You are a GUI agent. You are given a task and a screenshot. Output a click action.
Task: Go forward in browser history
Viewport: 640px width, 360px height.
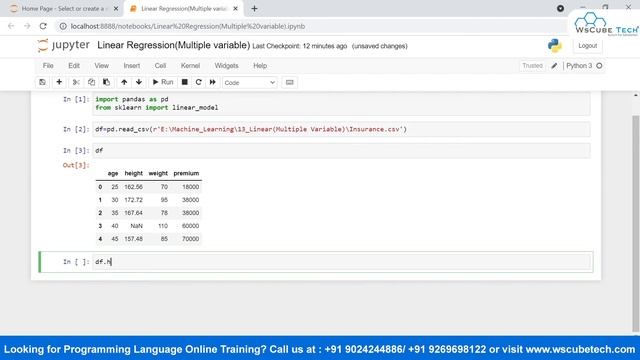27,26
